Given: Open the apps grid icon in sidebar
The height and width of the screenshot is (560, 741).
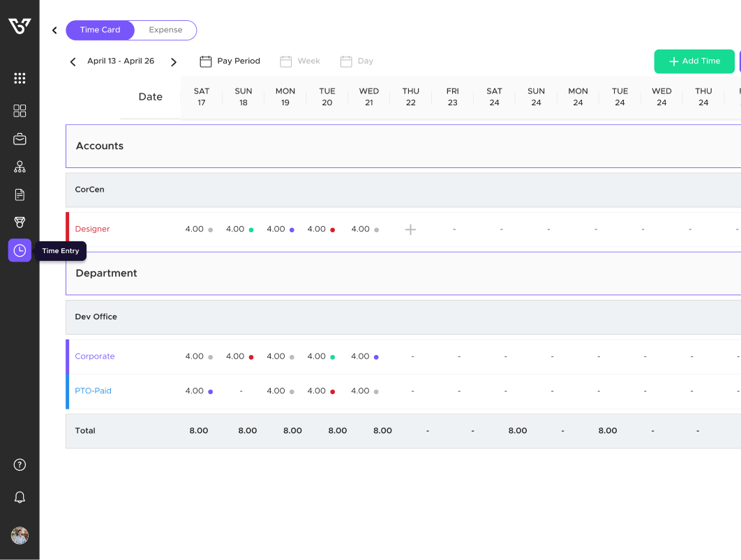Looking at the screenshot, I should click(20, 78).
